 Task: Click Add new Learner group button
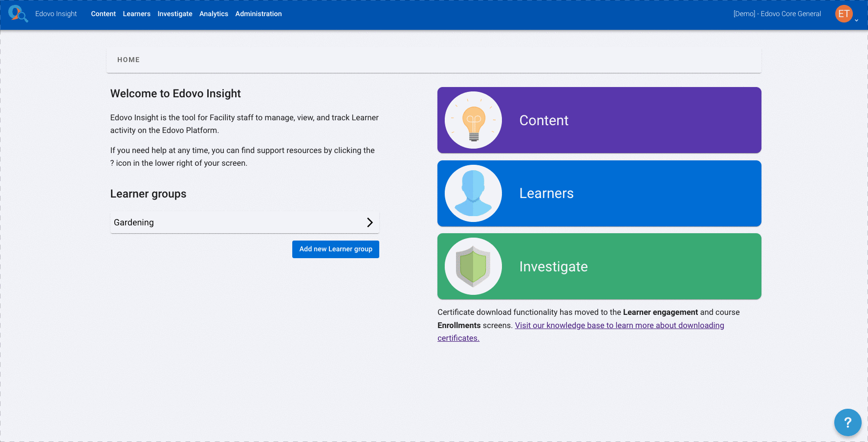(x=336, y=249)
